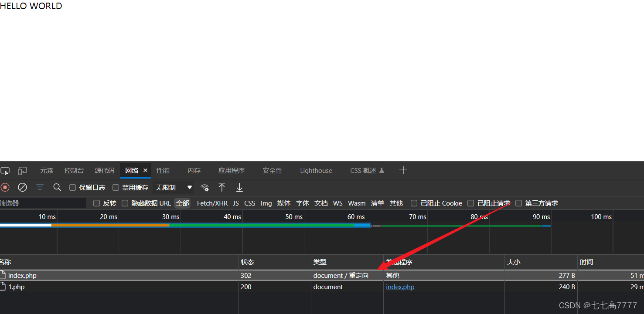Export HAR file download arrow
This screenshot has height=314, width=644.
tap(239, 187)
